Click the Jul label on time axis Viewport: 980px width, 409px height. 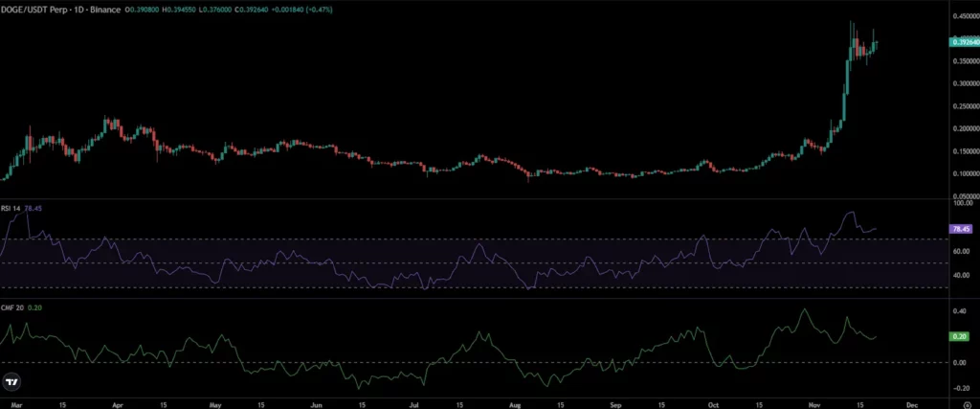coord(415,404)
